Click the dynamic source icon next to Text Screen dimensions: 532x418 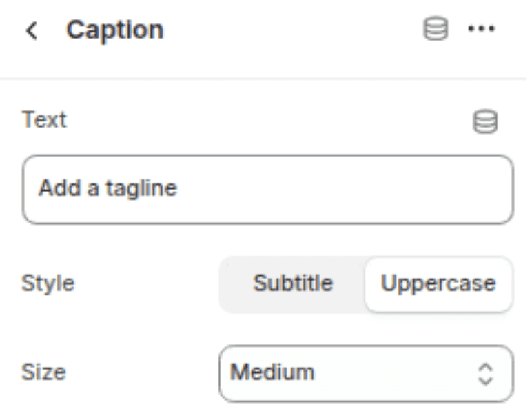(x=485, y=122)
